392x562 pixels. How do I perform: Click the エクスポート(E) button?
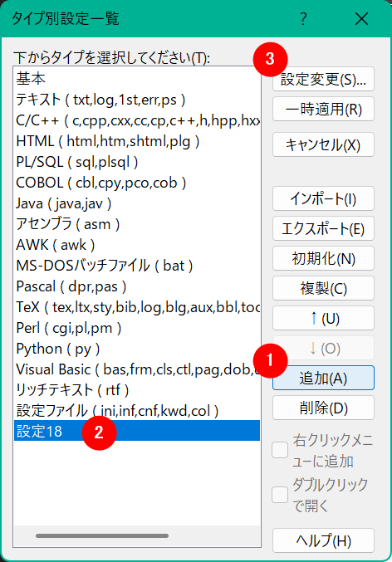323,228
